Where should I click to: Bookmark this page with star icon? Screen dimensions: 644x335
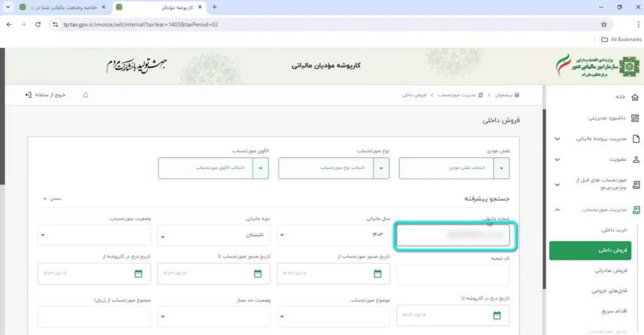pos(604,25)
